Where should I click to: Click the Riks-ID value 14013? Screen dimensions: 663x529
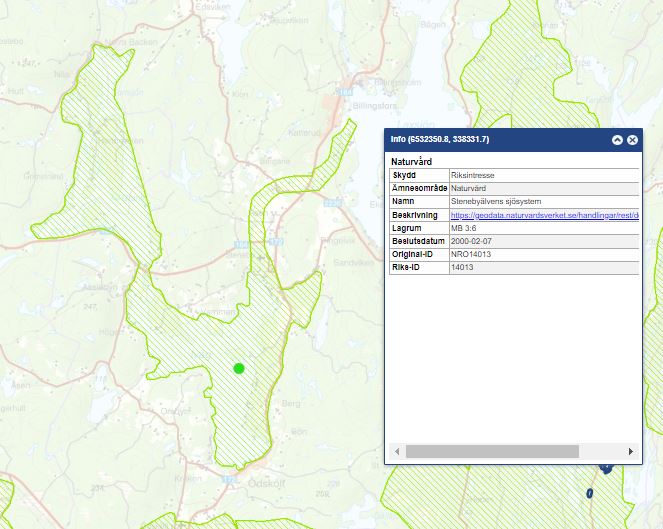(x=462, y=267)
